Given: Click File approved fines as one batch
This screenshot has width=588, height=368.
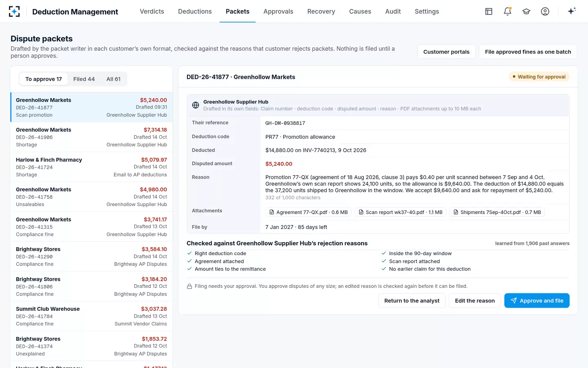Looking at the screenshot, I should (x=528, y=52).
